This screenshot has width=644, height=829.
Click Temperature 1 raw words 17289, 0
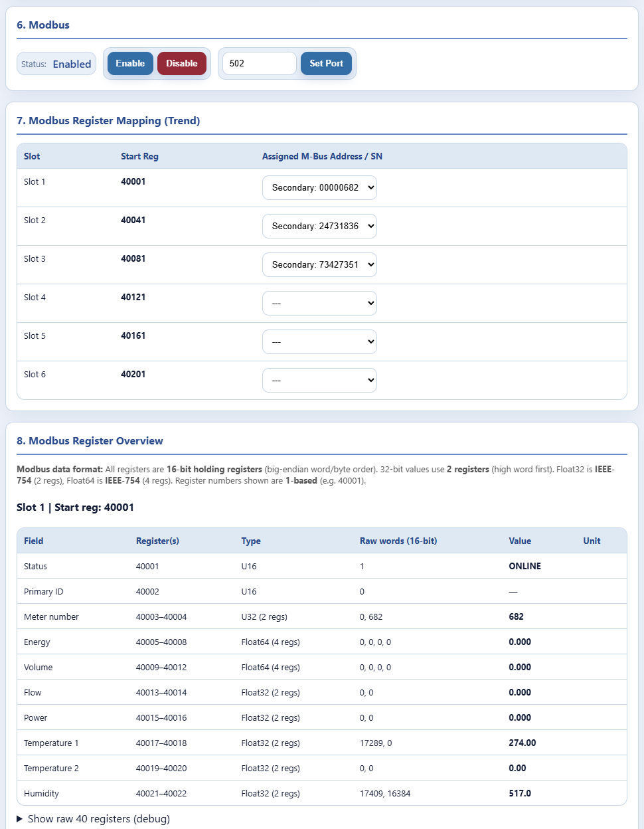point(376,743)
